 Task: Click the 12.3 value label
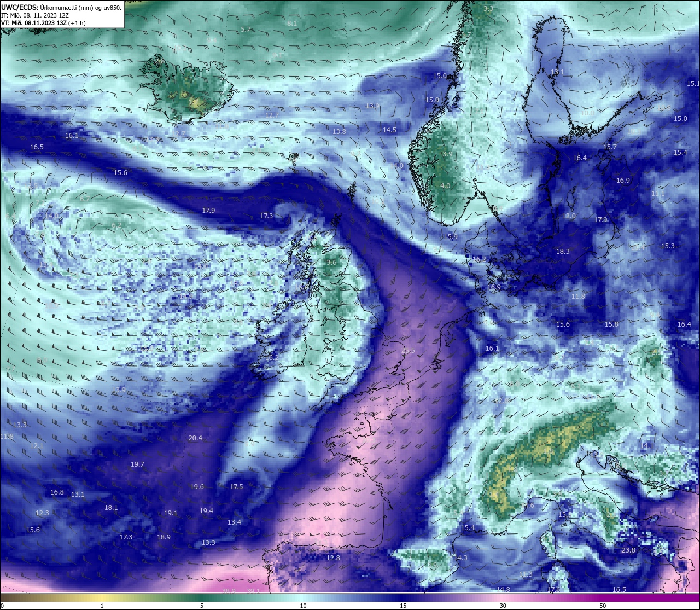point(42,513)
